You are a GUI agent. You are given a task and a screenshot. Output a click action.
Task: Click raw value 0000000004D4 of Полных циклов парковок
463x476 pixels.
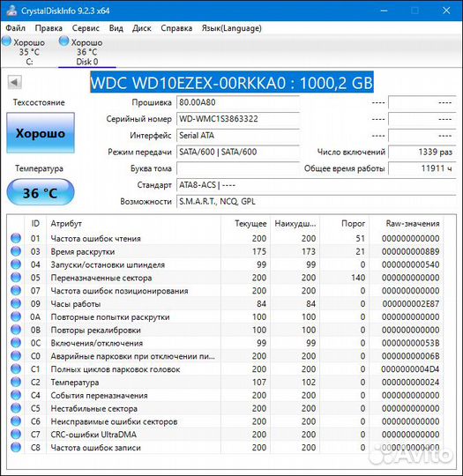point(411,368)
